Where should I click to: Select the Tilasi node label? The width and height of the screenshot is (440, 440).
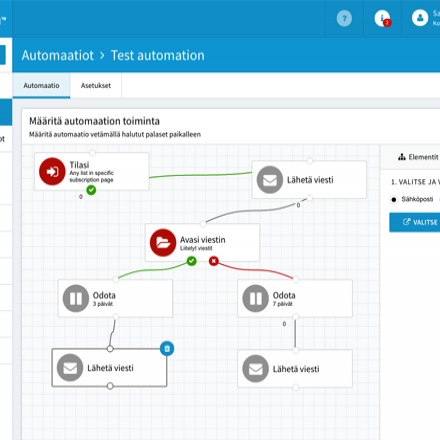(79, 165)
